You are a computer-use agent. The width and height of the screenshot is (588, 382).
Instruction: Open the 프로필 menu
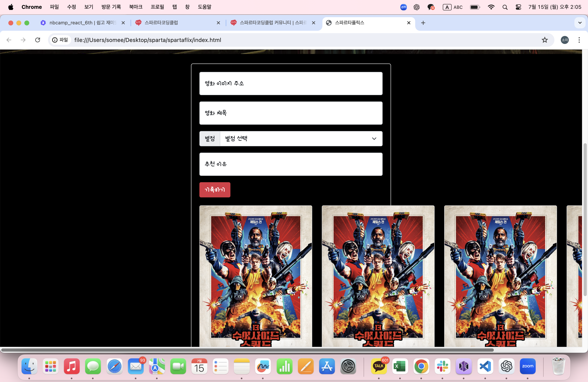[157, 7]
